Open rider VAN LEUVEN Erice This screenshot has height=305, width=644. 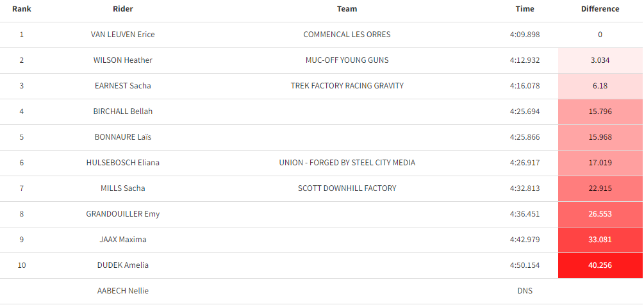(123, 35)
